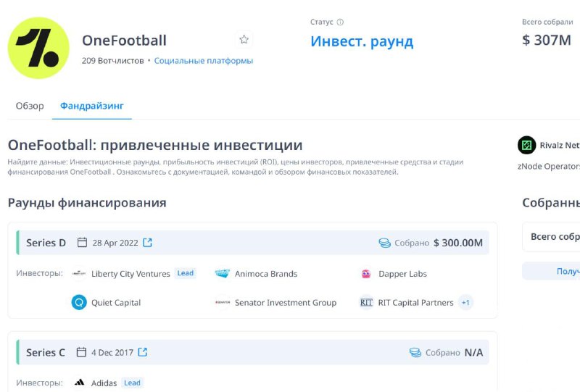Click Quiet Capital investor logo
The image size is (580, 392).
(79, 302)
